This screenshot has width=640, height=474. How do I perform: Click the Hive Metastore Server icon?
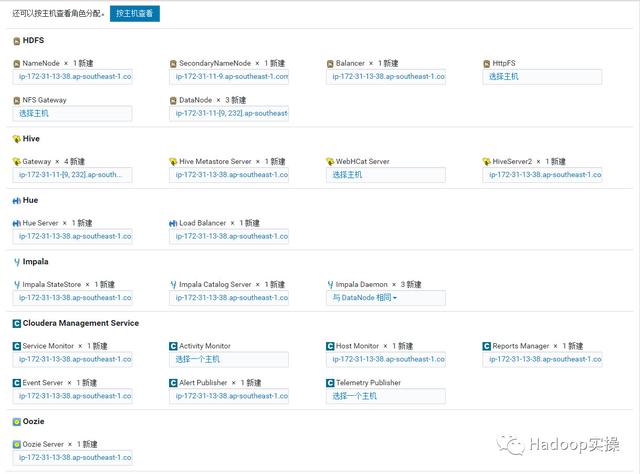pos(173,162)
